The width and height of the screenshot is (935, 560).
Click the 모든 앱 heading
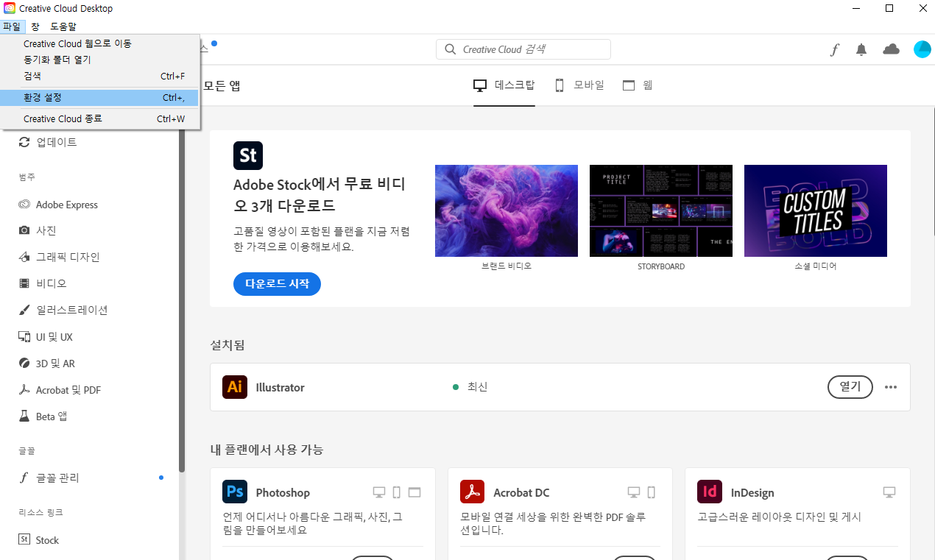point(222,85)
